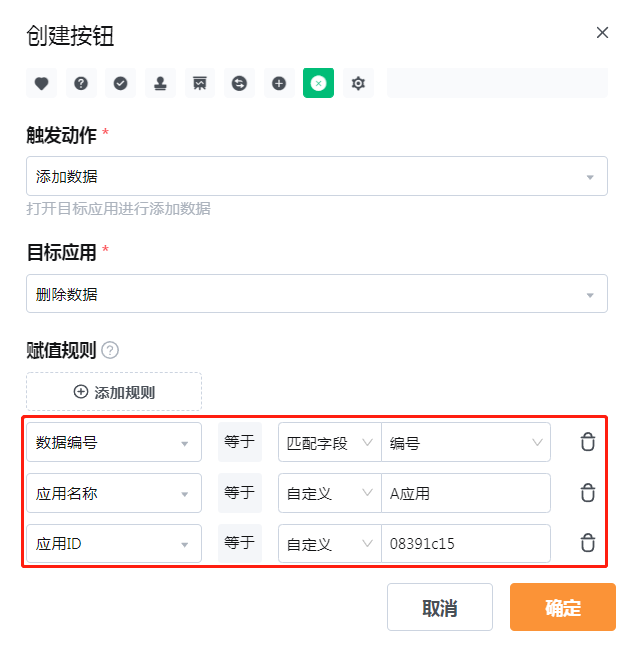The height and width of the screenshot is (650, 638).
Task: Click 添加规则 to add a rule
Action: (x=114, y=392)
